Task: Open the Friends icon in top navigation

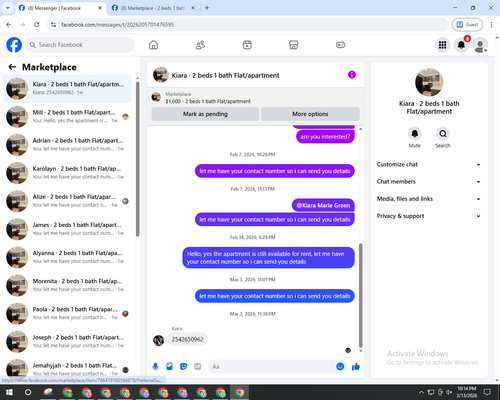Action: click(200, 45)
